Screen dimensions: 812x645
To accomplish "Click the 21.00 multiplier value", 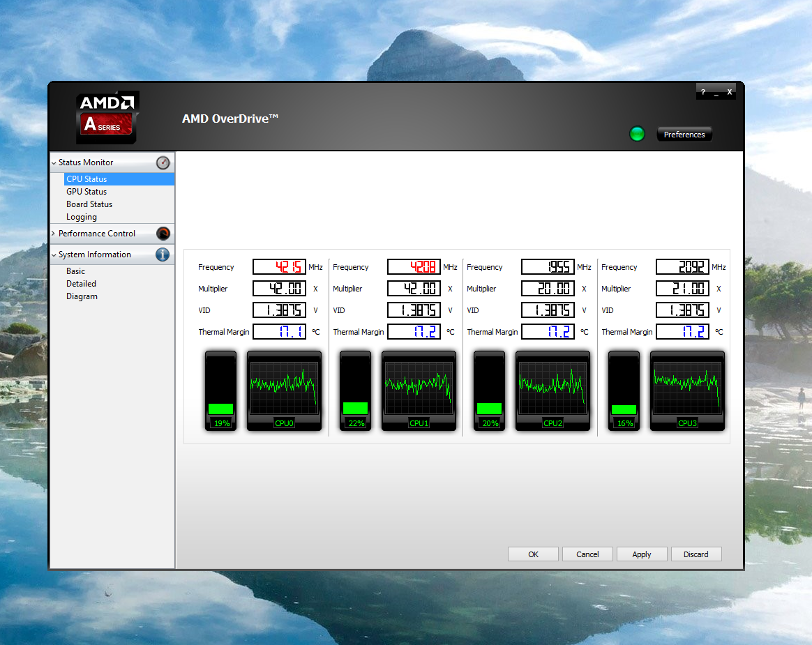I will pyautogui.click(x=682, y=289).
